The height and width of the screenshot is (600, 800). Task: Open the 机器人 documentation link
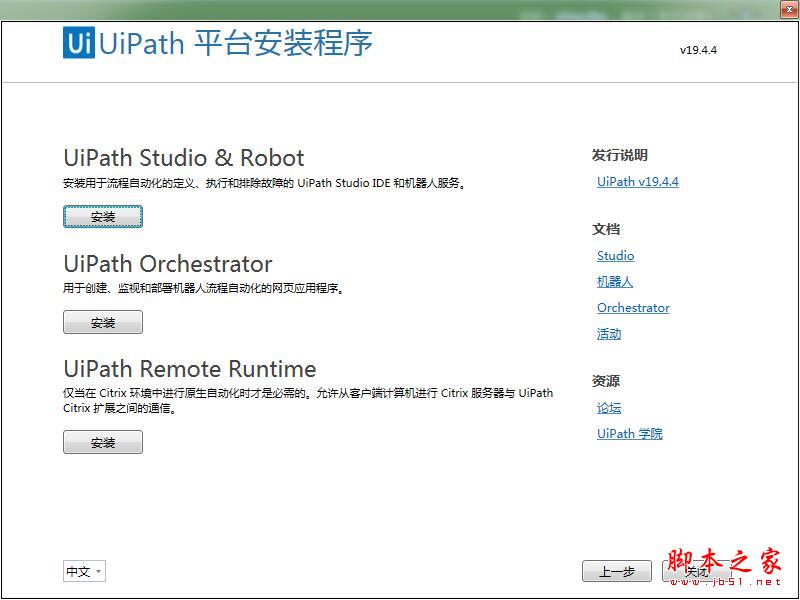615,282
